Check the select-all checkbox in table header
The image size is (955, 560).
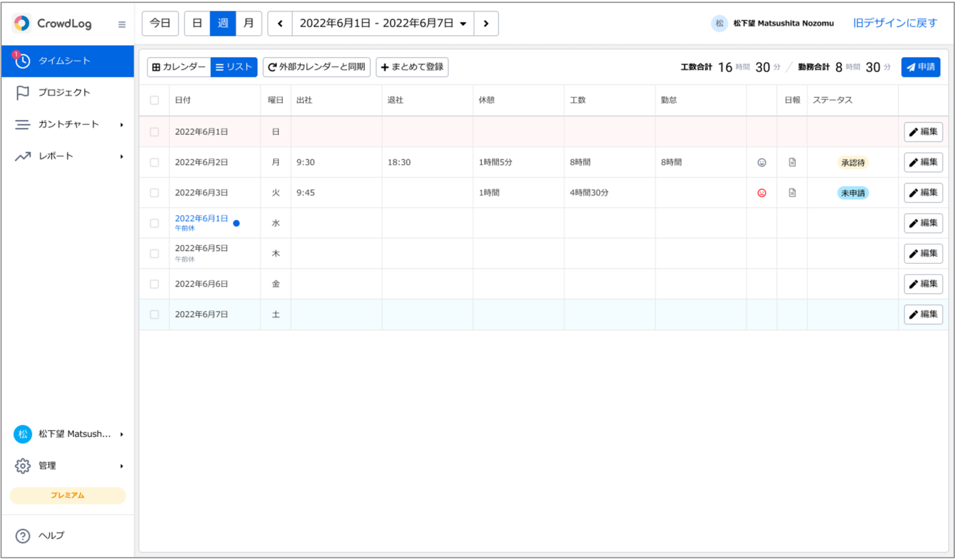click(154, 99)
